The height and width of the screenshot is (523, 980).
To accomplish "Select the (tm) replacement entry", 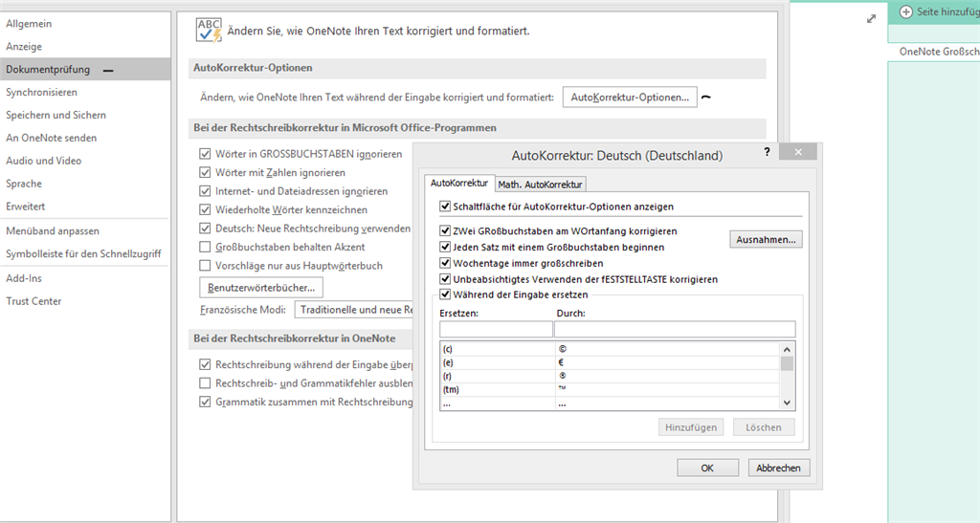I will pos(610,390).
